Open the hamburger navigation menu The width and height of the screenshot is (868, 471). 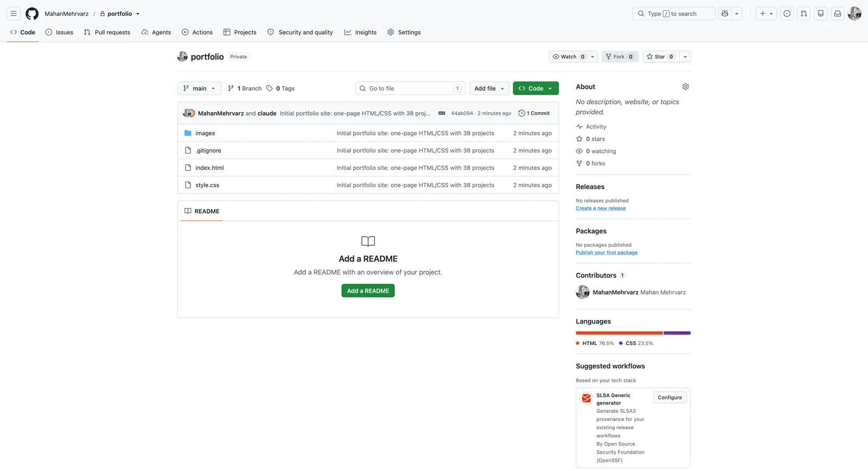(14, 14)
